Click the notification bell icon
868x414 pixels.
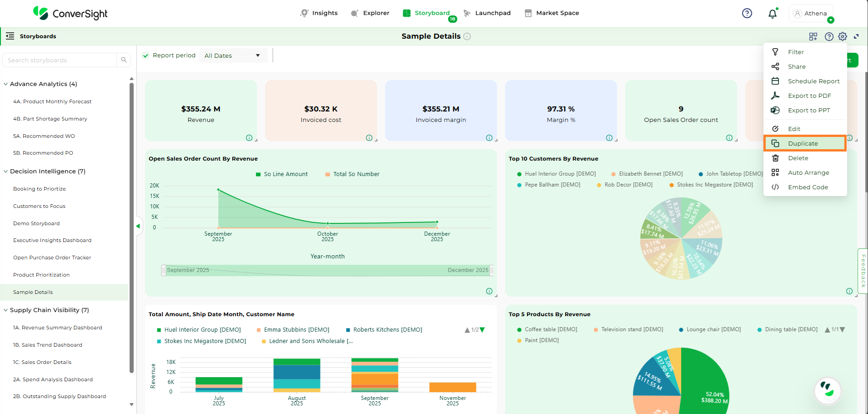click(x=772, y=14)
